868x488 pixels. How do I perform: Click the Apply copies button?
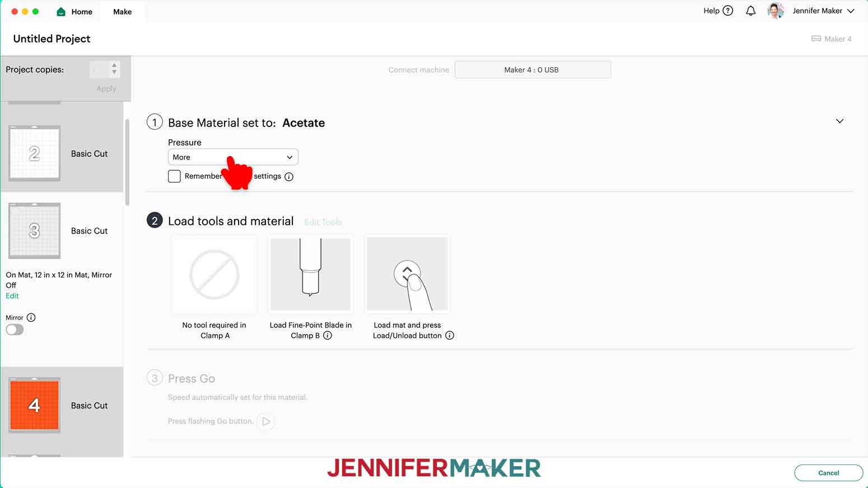tap(106, 88)
